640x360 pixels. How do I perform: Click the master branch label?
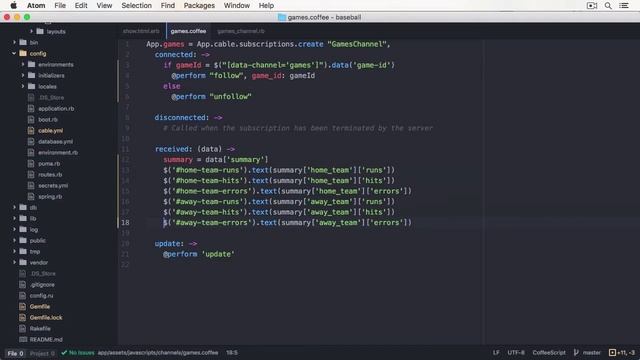coord(591,352)
